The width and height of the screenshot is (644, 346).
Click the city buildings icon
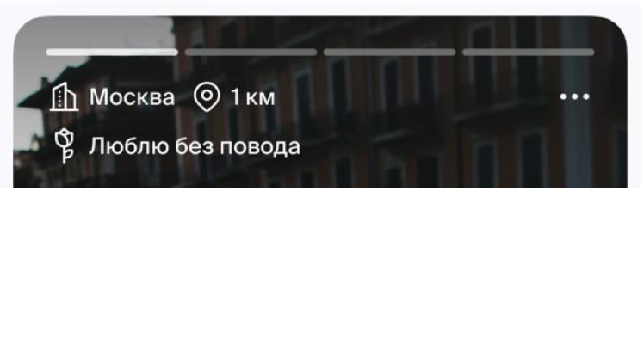64,97
